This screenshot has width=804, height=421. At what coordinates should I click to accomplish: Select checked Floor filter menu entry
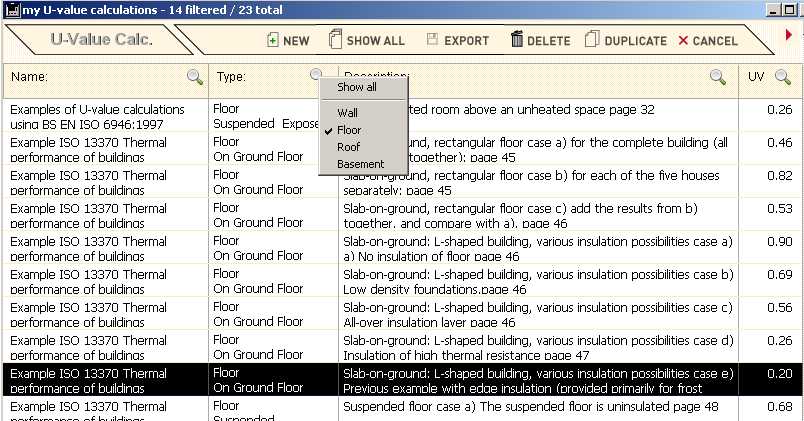pyautogui.click(x=349, y=130)
